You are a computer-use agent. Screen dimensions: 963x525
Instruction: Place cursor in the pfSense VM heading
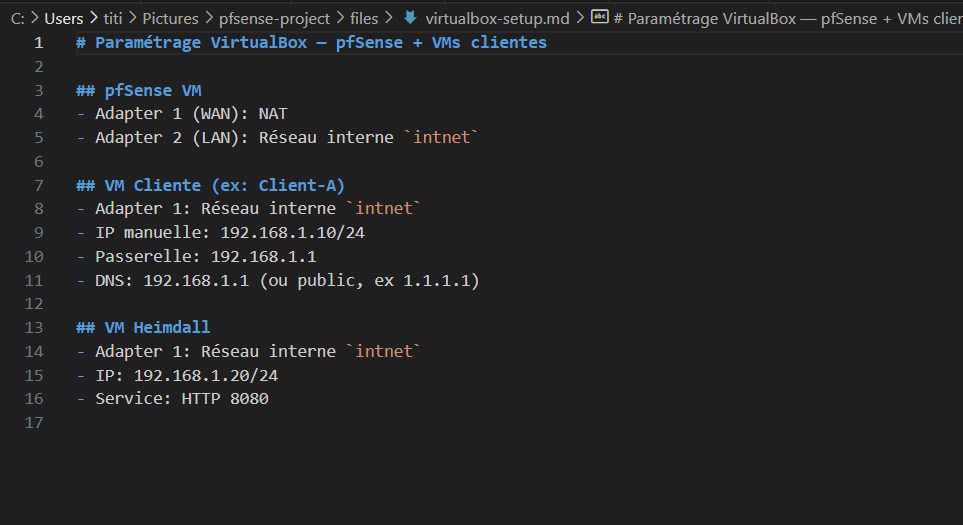[x=152, y=90]
